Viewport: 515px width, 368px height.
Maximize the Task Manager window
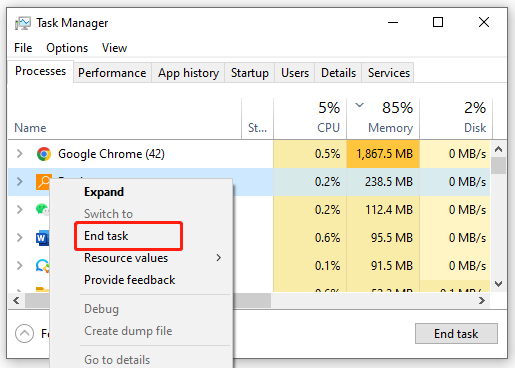pyautogui.click(x=438, y=22)
